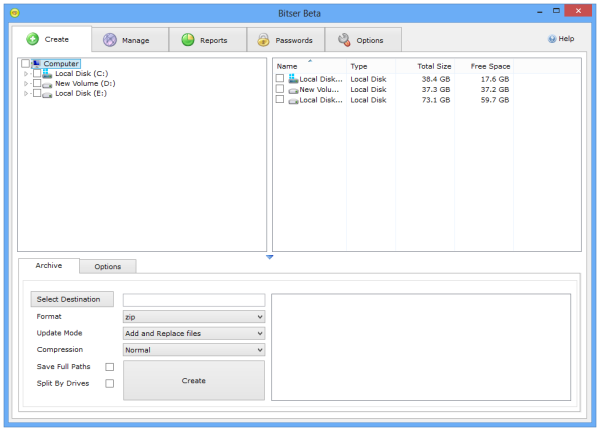
Task: Open the Update Mode dropdown
Action: tap(194, 333)
